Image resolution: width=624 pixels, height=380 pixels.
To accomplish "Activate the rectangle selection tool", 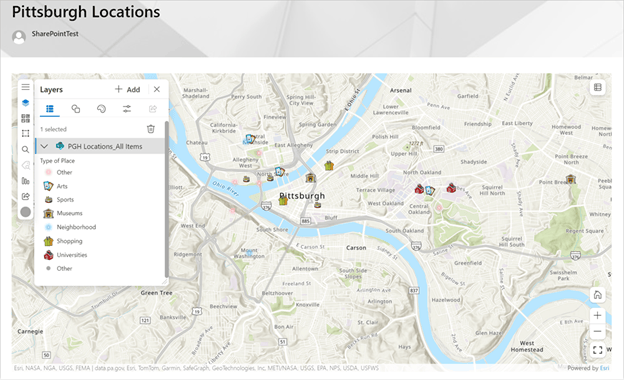I will click(25, 134).
